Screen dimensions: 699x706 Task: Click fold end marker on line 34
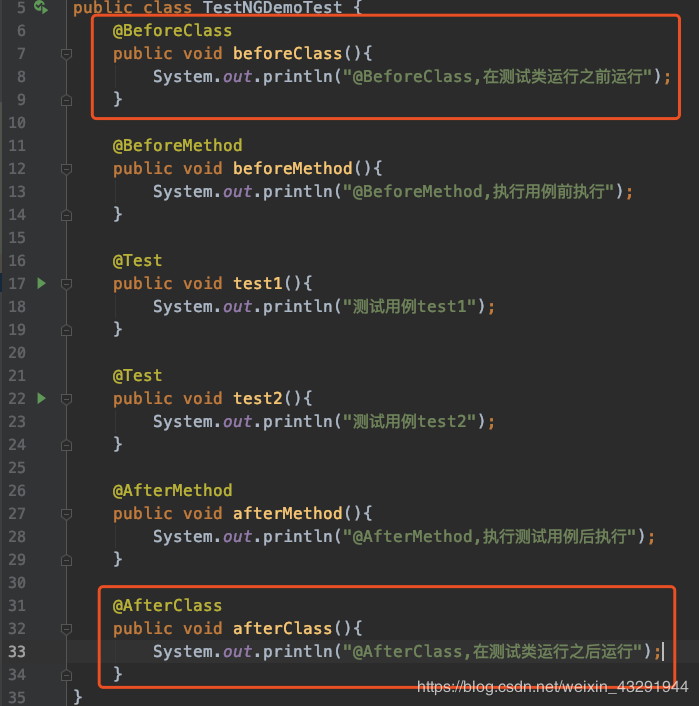[66, 675]
